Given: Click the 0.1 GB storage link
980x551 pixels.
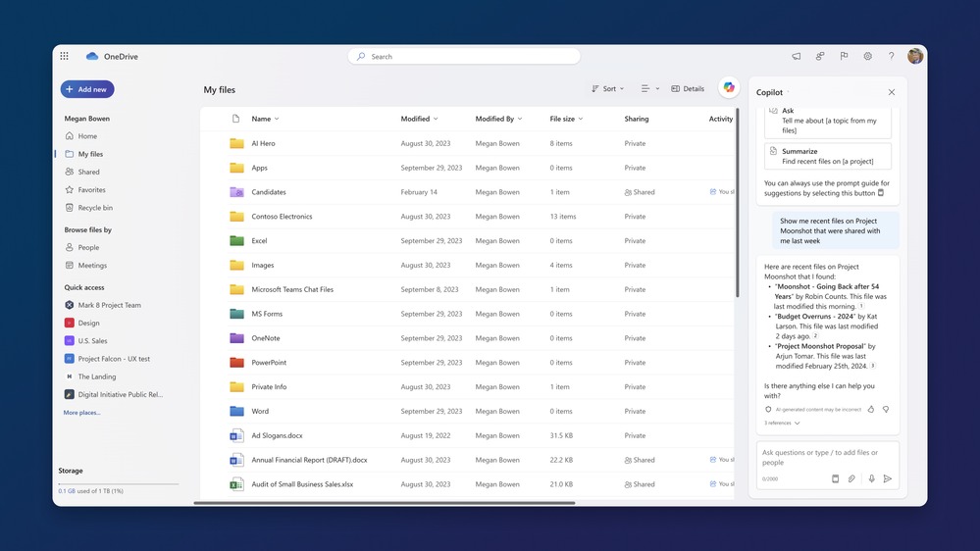Looking at the screenshot, I should [x=67, y=491].
